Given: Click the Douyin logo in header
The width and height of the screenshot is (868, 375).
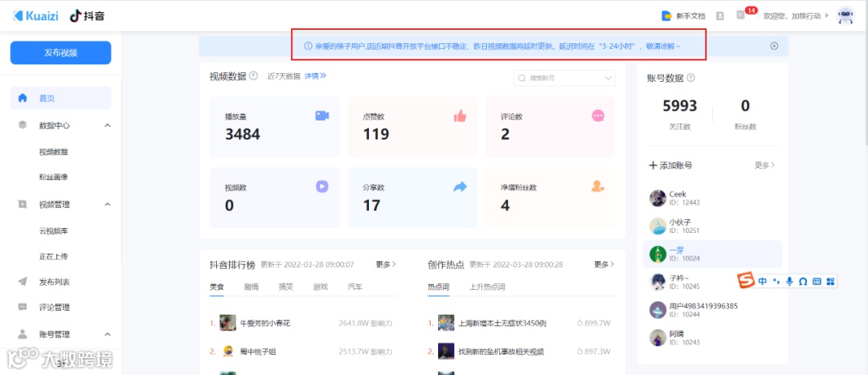Looking at the screenshot, I should coord(87,15).
